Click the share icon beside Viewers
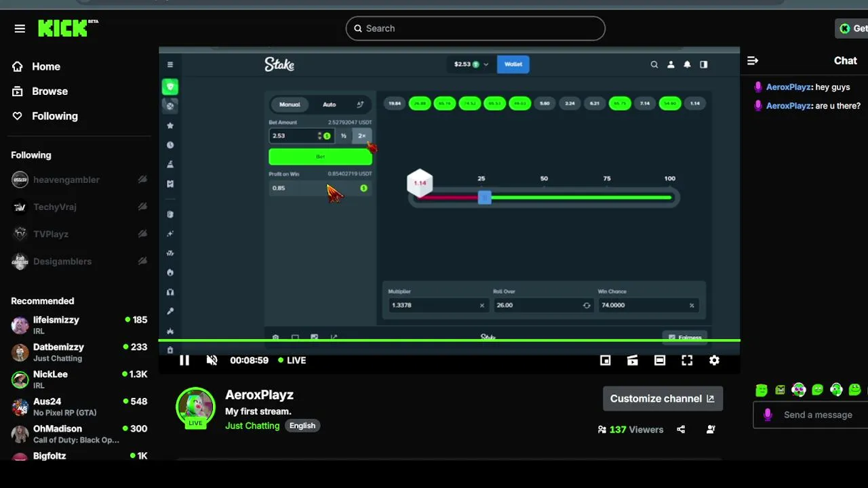Viewport: 868px width, 488px height. 681,429
